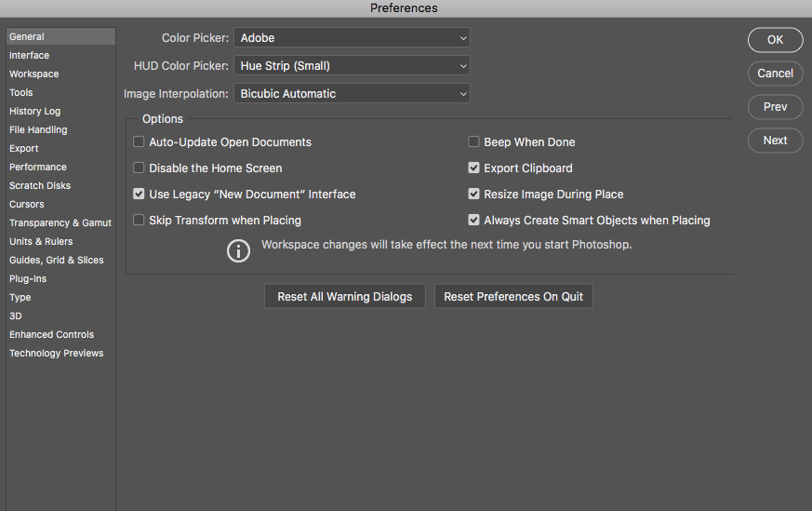Click Reset All Warning Dialogs button
Viewport: 812px width, 511px height.
(x=345, y=297)
